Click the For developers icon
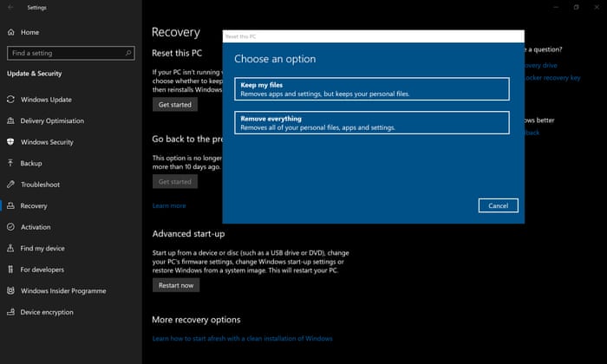This screenshot has width=607, height=364. [11, 270]
